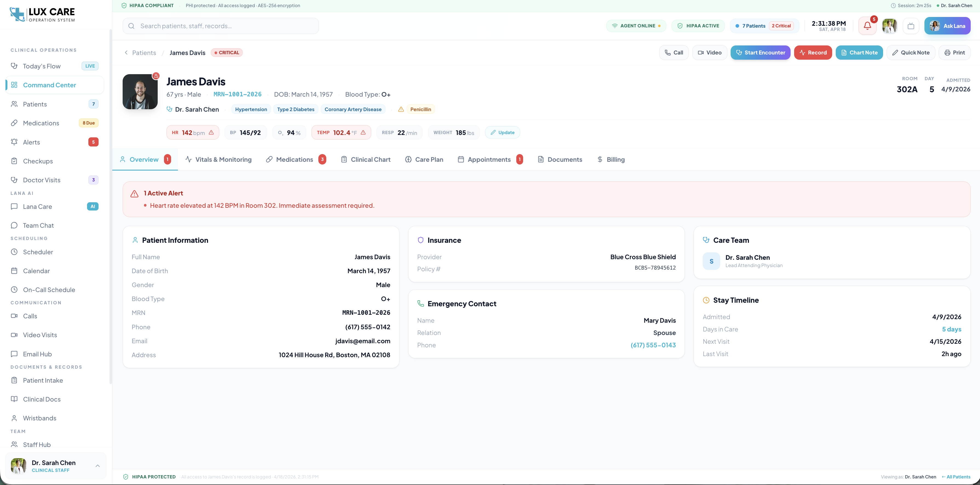Open Email Hub in sidebar
Image resolution: width=980 pixels, height=485 pixels.
(55, 354)
